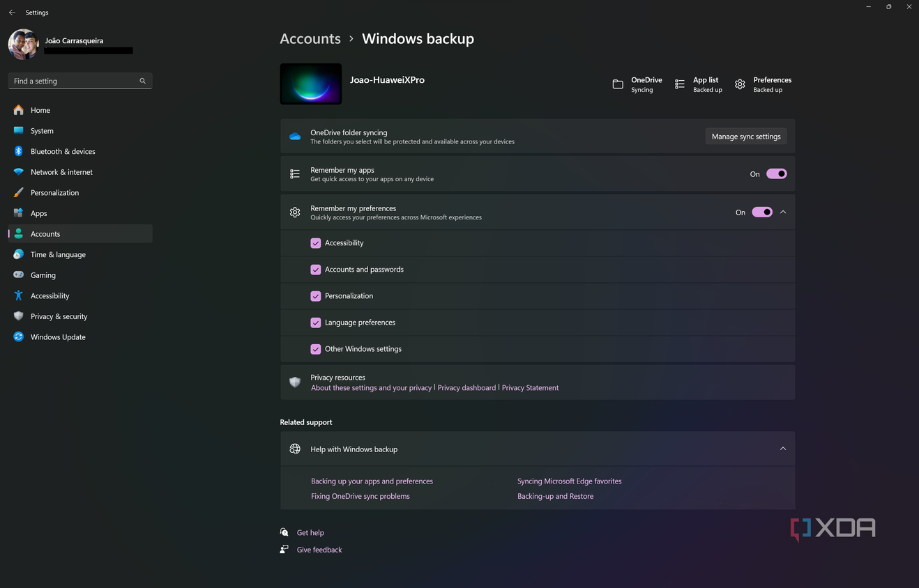Click the OneDrive cloud icon beside folder syncing
The height and width of the screenshot is (588, 919).
pos(295,137)
